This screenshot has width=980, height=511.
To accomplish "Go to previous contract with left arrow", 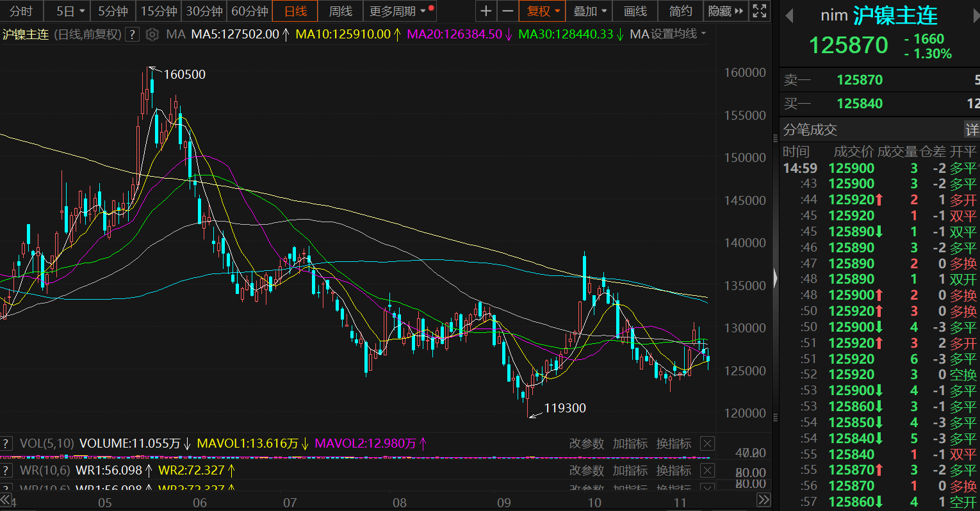I will tap(789, 15).
